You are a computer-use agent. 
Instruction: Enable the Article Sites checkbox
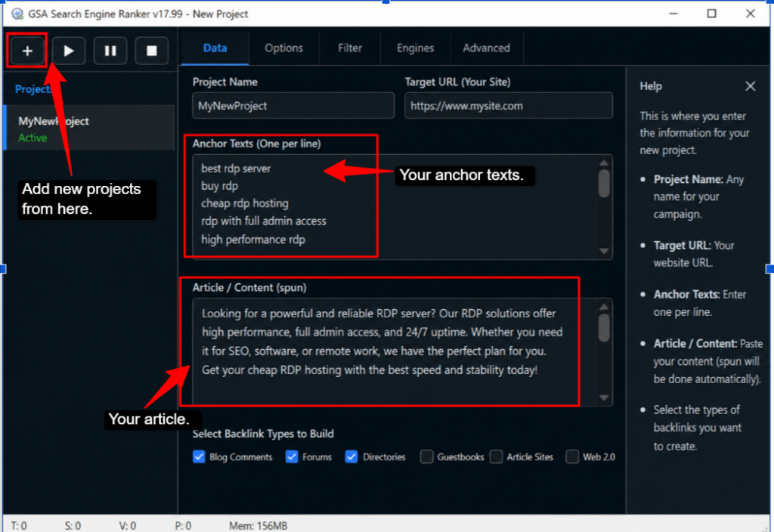click(x=496, y=456)
